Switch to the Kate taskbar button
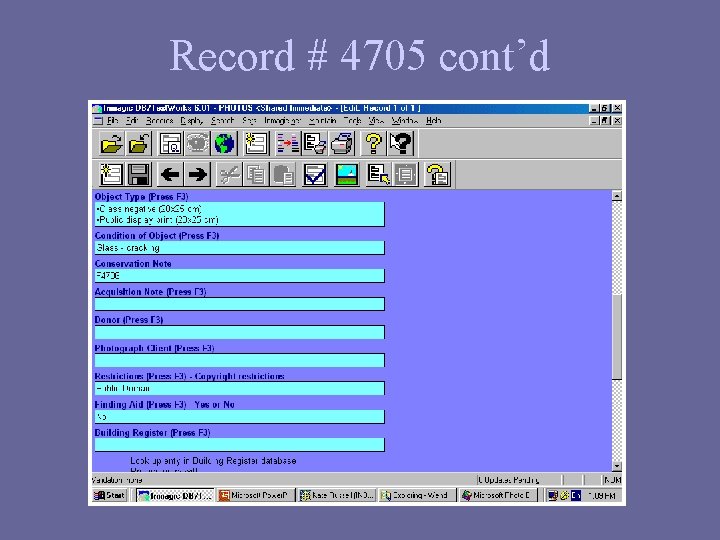The height and width of the screenshot is (540, 720). point(336,495)
